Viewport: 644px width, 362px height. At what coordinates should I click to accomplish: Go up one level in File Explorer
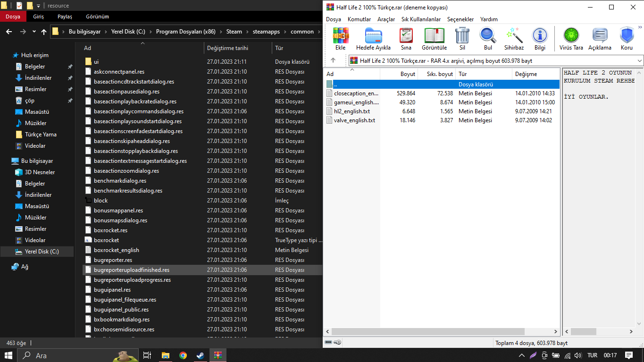click(44, 32)
